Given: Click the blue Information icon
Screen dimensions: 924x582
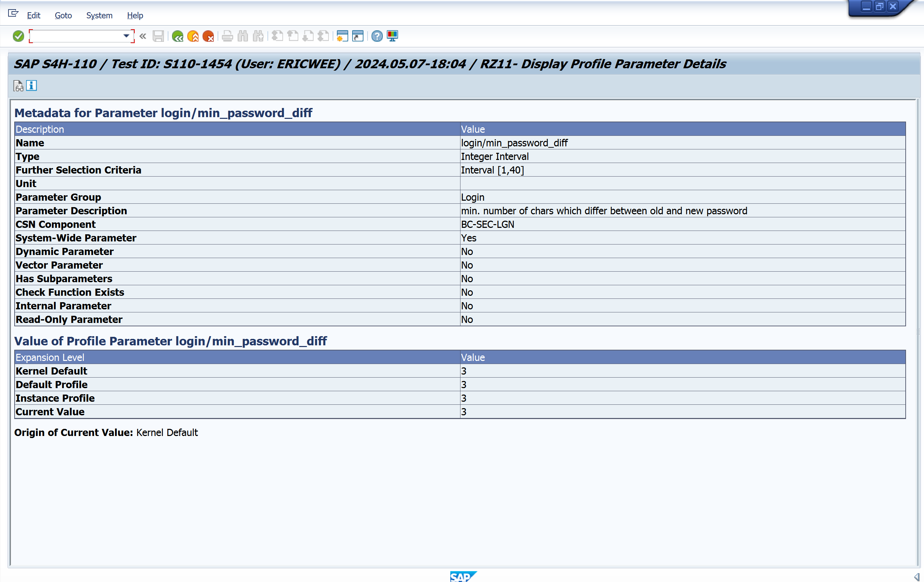Looking at the screenshot, I should pyautogui.click(x=32, y=85).
